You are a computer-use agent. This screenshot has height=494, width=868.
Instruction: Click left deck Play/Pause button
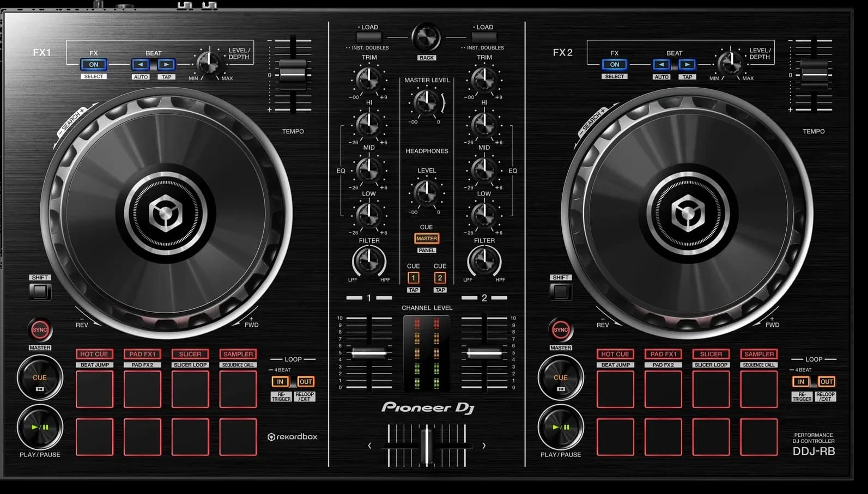click(40, 428)
